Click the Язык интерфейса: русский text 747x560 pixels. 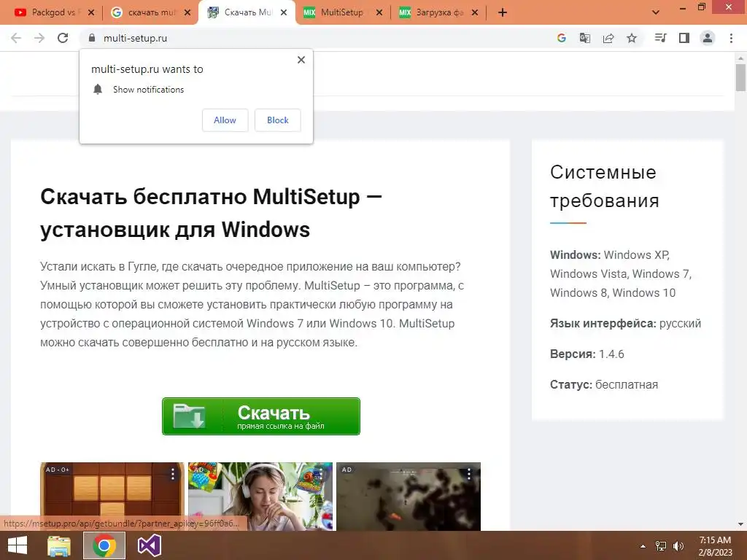(625, 323)
